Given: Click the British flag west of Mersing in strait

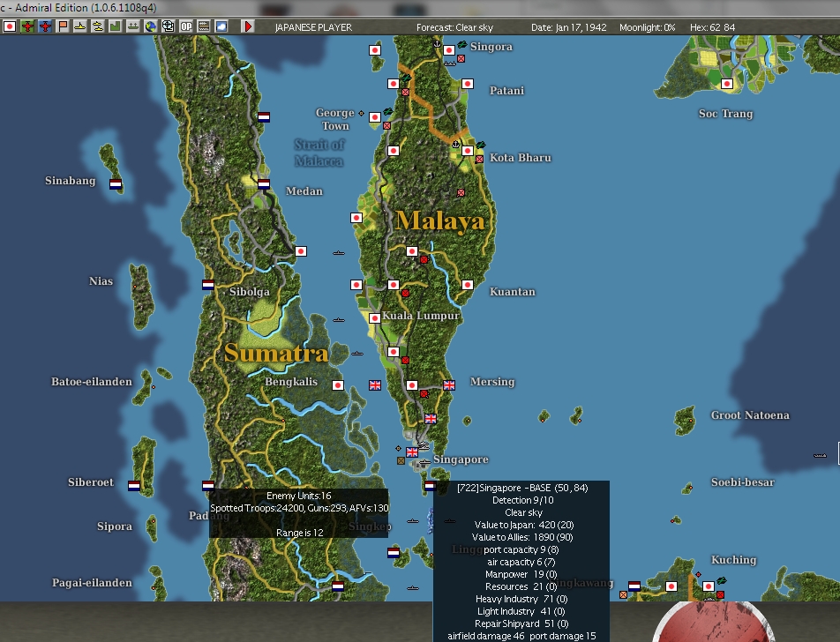Looking at the screenshot, I should point(375,385).
